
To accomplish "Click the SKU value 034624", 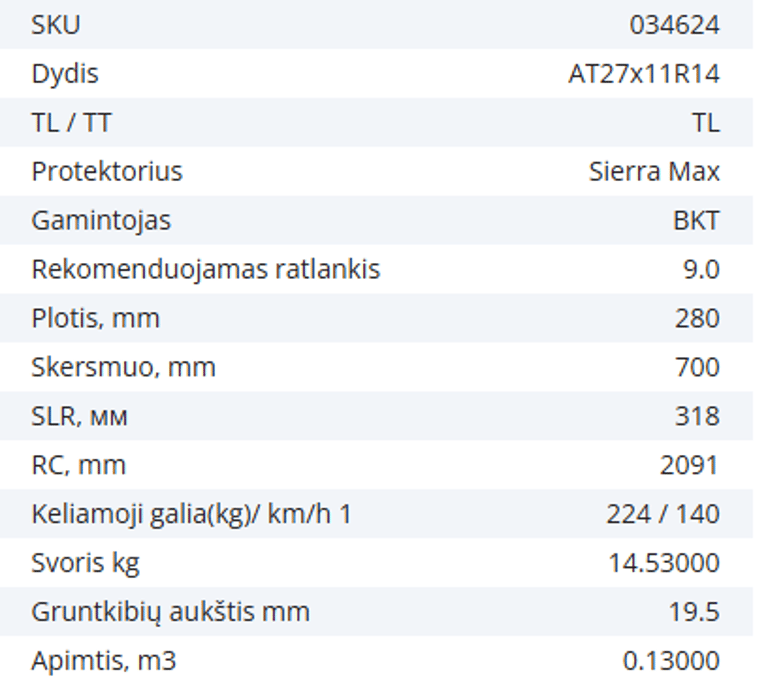I will [674, 25].
